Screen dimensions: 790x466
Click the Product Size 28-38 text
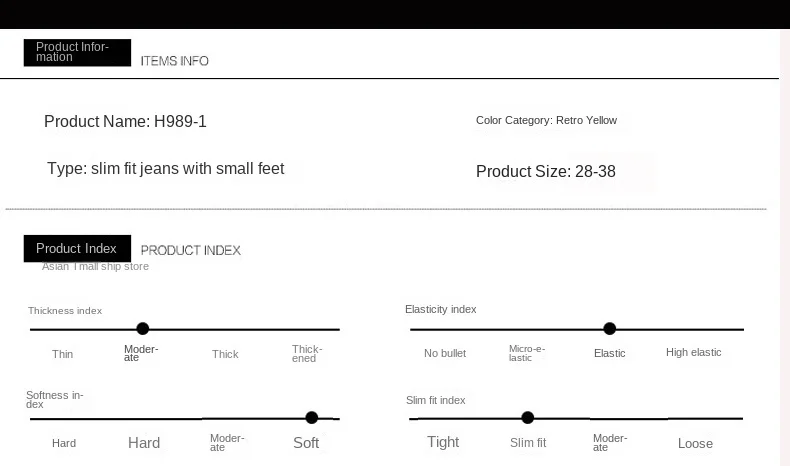coord(546,171)
